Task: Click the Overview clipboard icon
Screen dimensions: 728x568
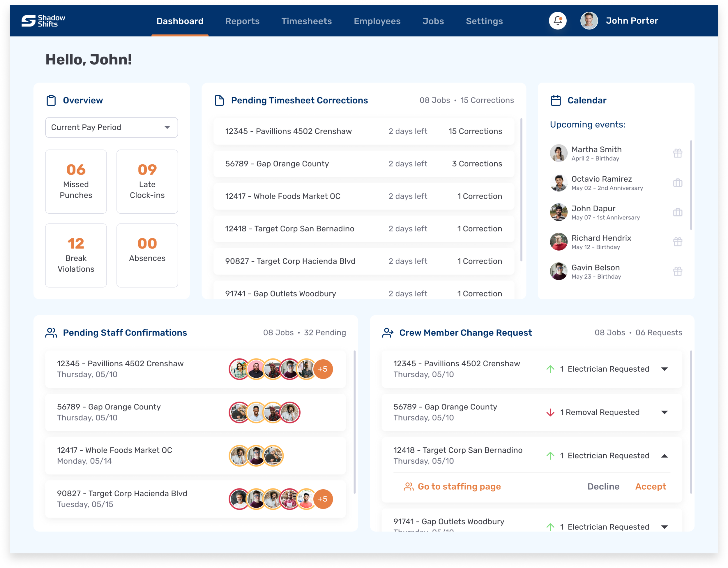Action: pyautogui.click(x=51, y=100)
